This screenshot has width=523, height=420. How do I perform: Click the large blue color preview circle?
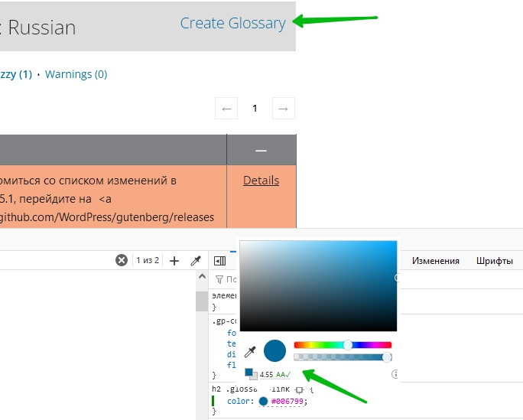coord(274,351)
